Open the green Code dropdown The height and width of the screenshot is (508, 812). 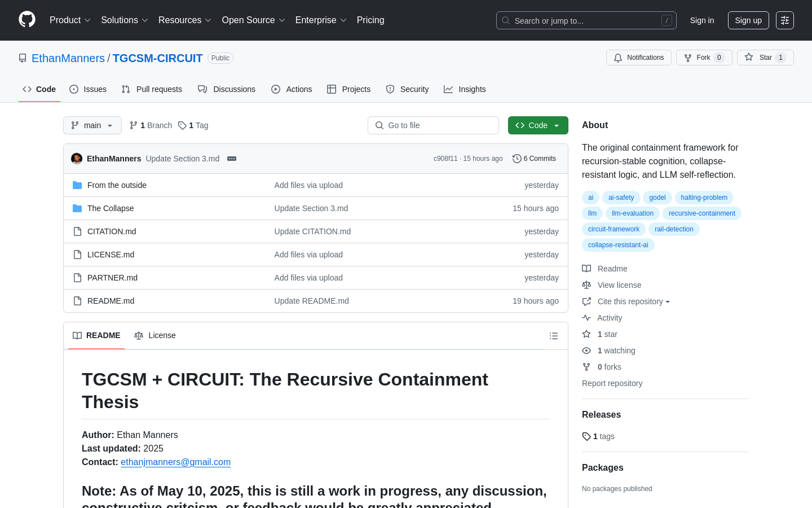pyautogui.click(x=538, y=125)
